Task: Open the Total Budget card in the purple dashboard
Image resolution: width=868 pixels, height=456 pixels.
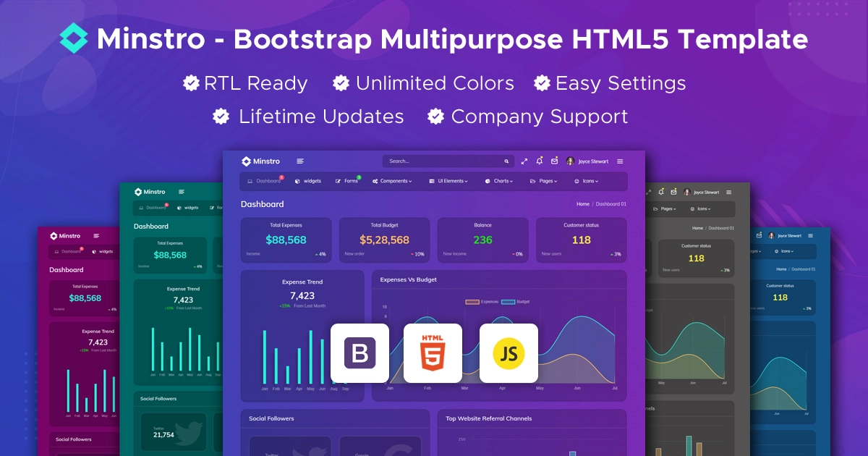Action: [x=384, y=240]
